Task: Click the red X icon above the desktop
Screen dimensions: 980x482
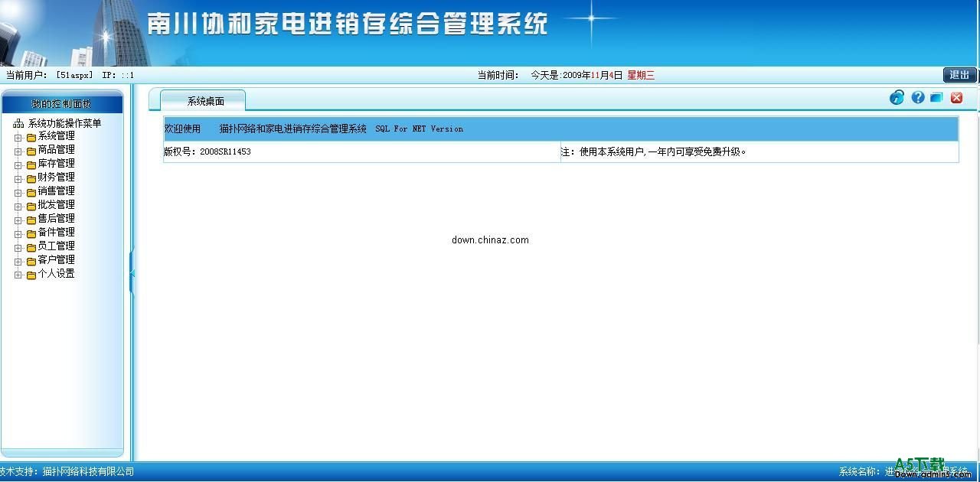Action: click(955, 97)
